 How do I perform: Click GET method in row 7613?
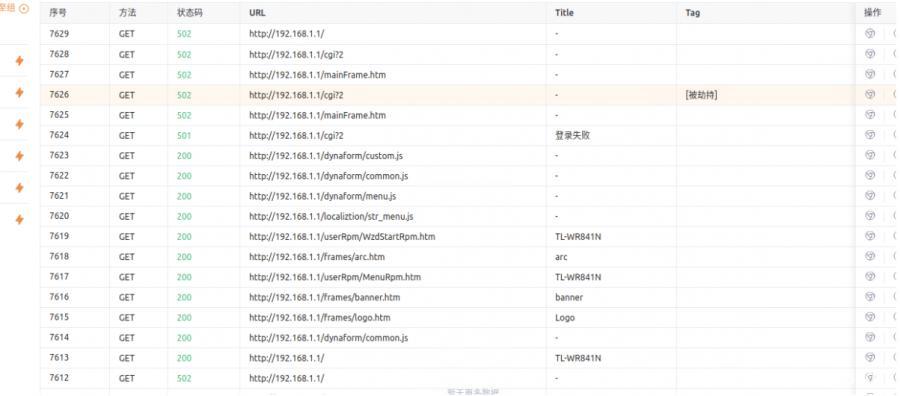pyautogui.click(x=127, y=358)
